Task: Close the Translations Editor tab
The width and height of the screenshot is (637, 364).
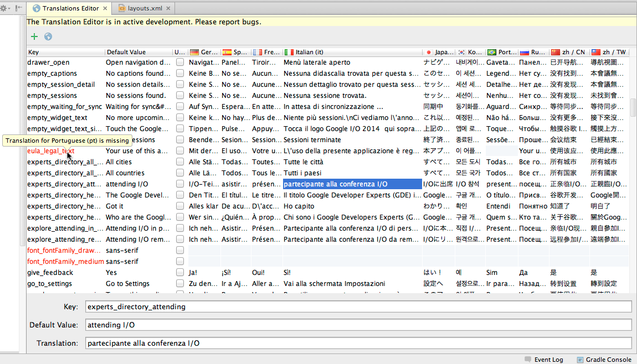Action: [x=105, y=8]
